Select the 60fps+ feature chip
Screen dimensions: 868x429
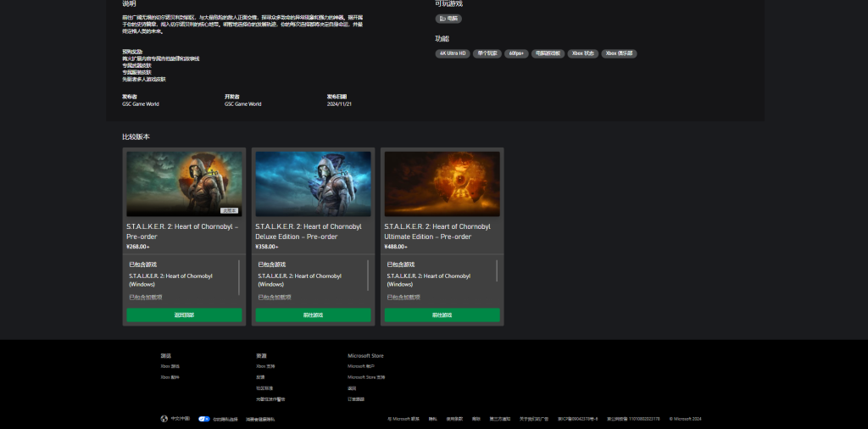pos(516,53)
